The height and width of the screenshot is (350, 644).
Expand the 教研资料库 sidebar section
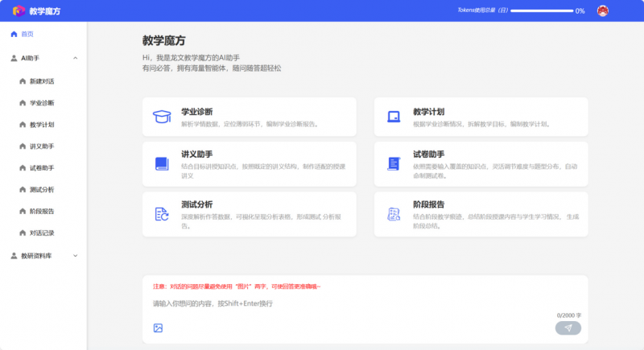75,256
